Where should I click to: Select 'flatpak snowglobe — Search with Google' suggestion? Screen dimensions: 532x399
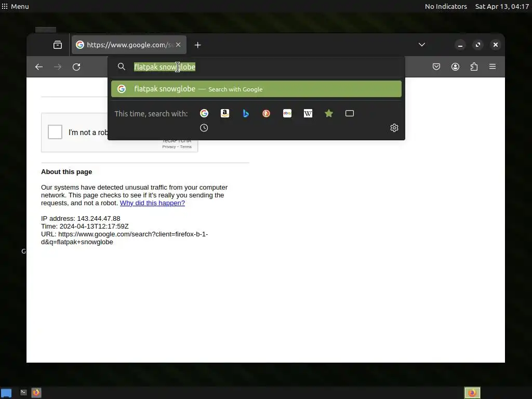click(x=256, y=89)
